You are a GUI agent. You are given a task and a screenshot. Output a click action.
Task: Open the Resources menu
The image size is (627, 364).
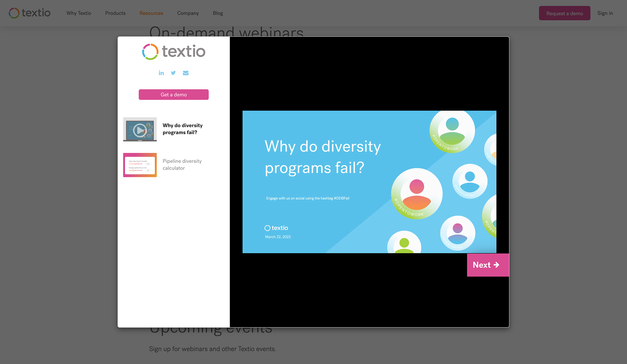(151, 13)
